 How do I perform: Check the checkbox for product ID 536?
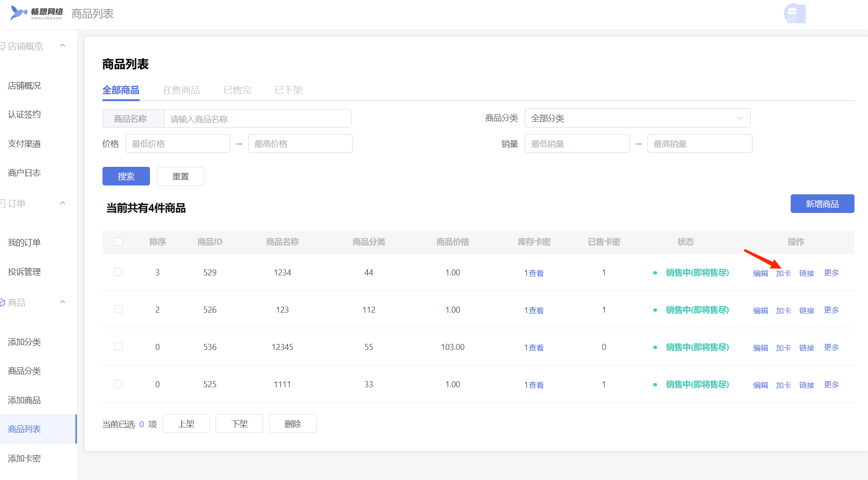pyautogui.click(x=118, y=347)
